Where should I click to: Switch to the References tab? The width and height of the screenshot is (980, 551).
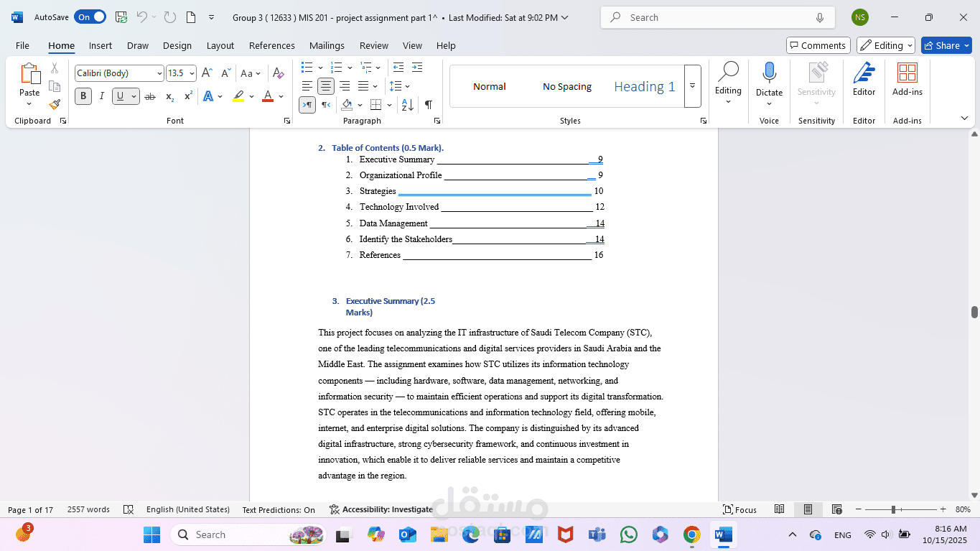[x=272, y=45]
